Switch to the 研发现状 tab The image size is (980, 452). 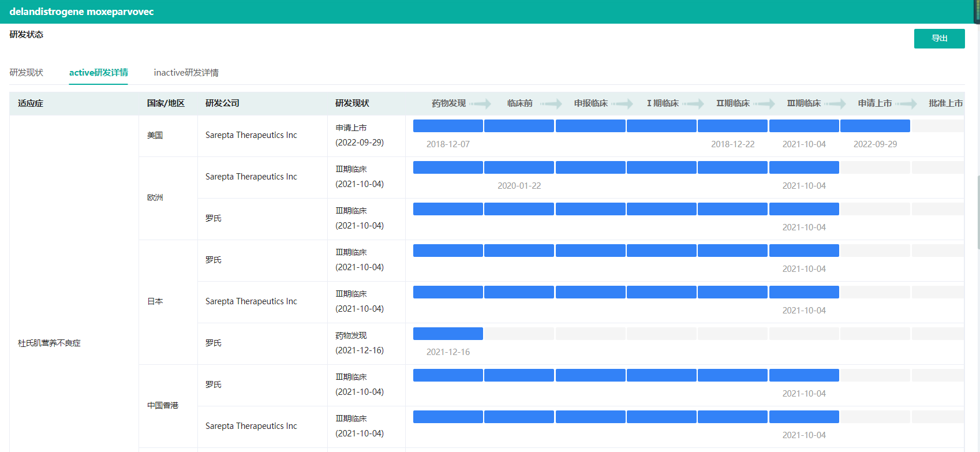click(27, 73)
